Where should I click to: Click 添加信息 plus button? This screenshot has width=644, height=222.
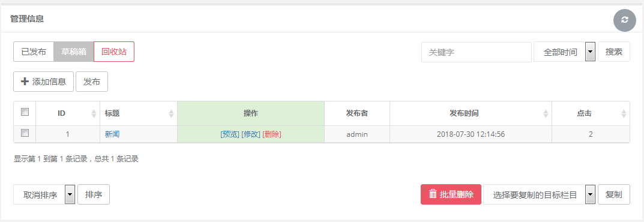pos(44,82)
